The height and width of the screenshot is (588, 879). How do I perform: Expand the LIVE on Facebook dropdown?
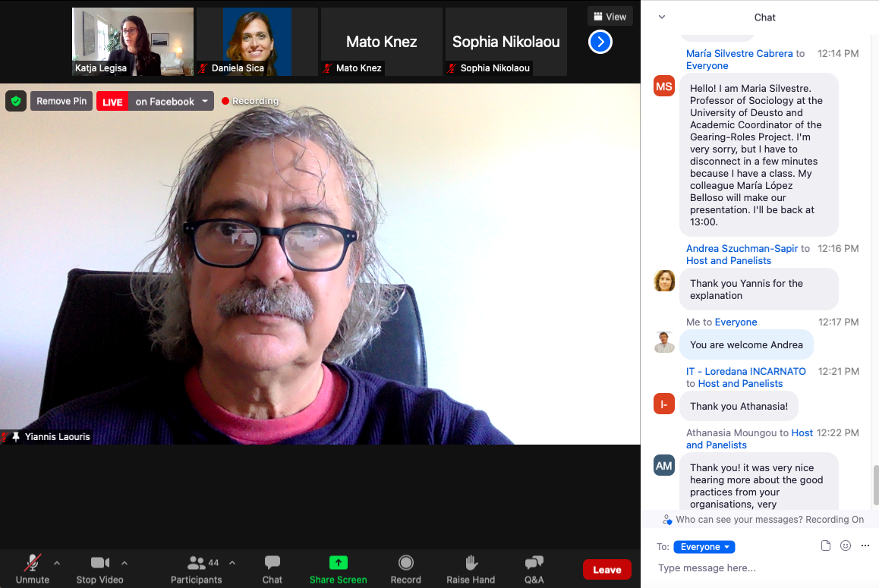click(205, 102)
